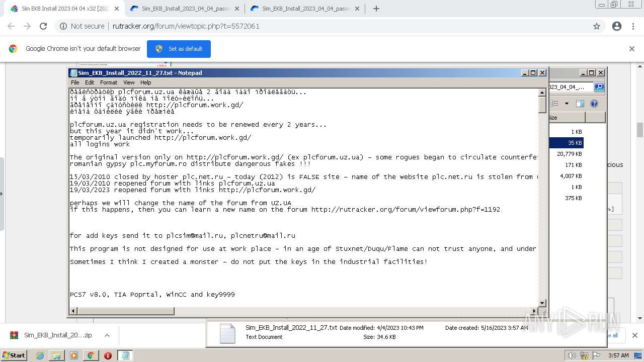This screenshot has height=362, width=644.
Task: Expand the left side panel arrow
Action: [2, 193]
